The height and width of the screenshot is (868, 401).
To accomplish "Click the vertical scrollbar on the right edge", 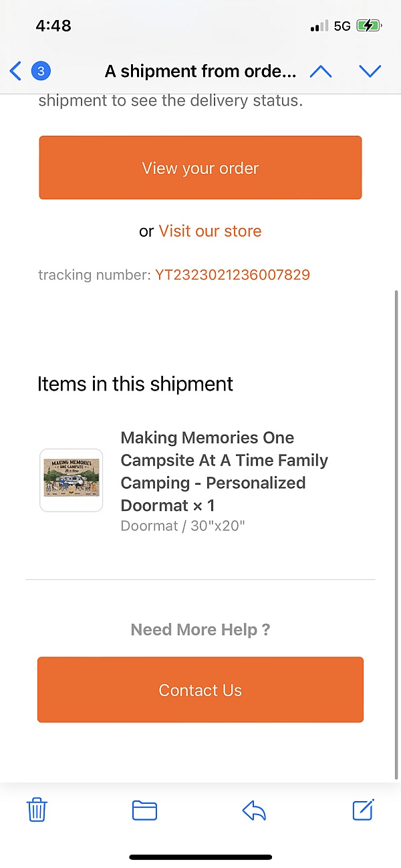I will [396, 535].
